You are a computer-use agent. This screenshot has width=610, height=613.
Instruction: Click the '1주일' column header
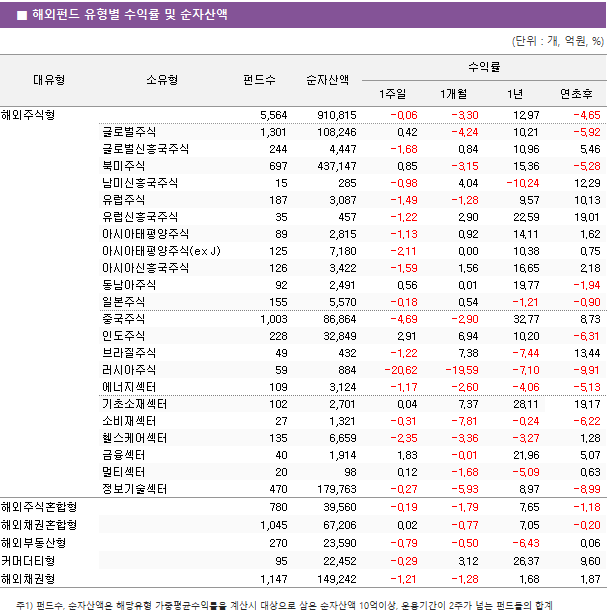point(392,94)
